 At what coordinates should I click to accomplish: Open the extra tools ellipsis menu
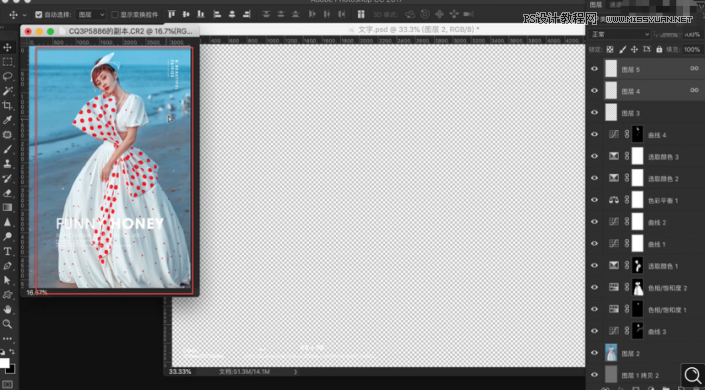pyautogui.click(x=8, y=338)
